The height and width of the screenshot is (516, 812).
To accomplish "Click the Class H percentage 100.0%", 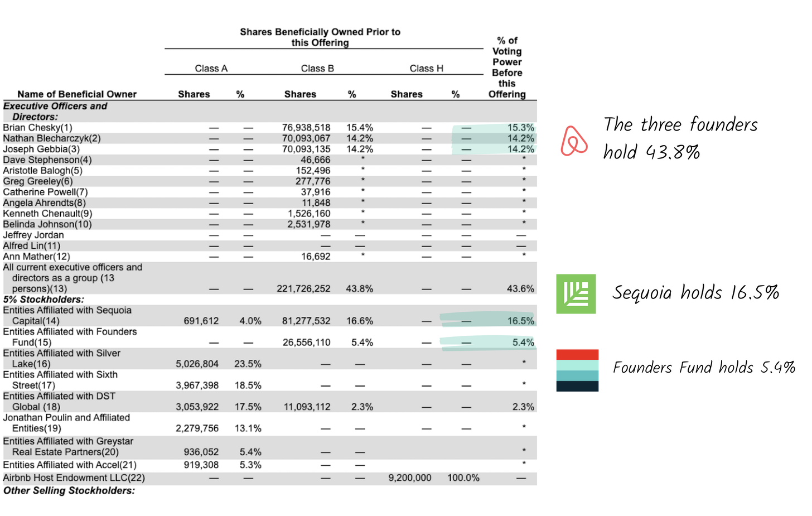I will tap(463, 478).
